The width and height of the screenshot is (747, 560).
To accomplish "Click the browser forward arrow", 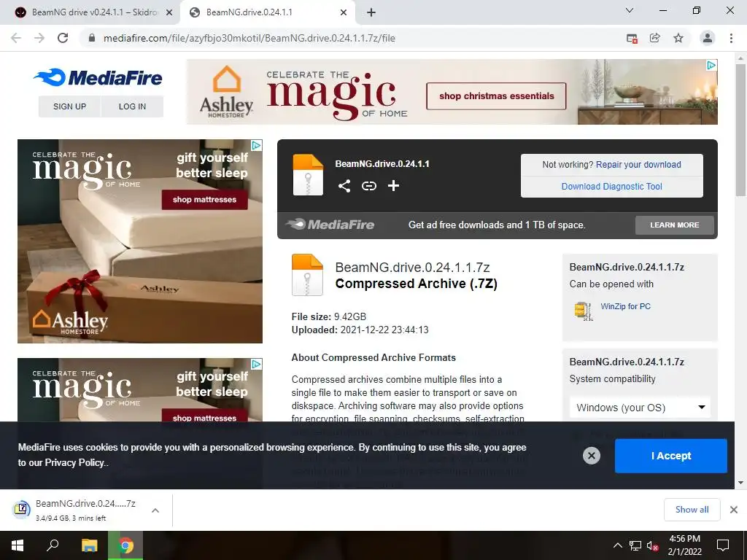I will coord(39,38).
